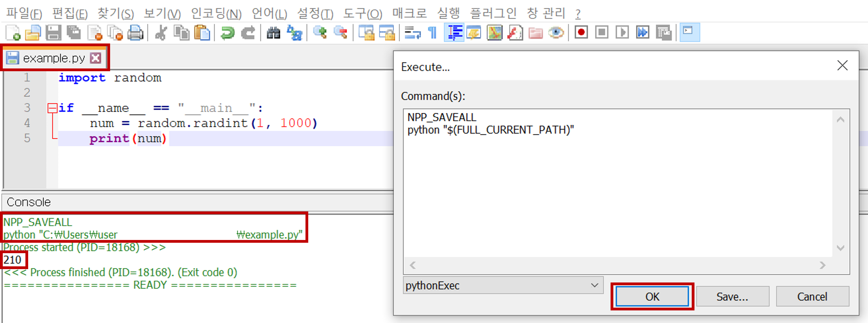Image resolution: width=868 pixels, height=323 pixels.
Task: Click the New file toolbar icon
Action: [x=13, y=33]
